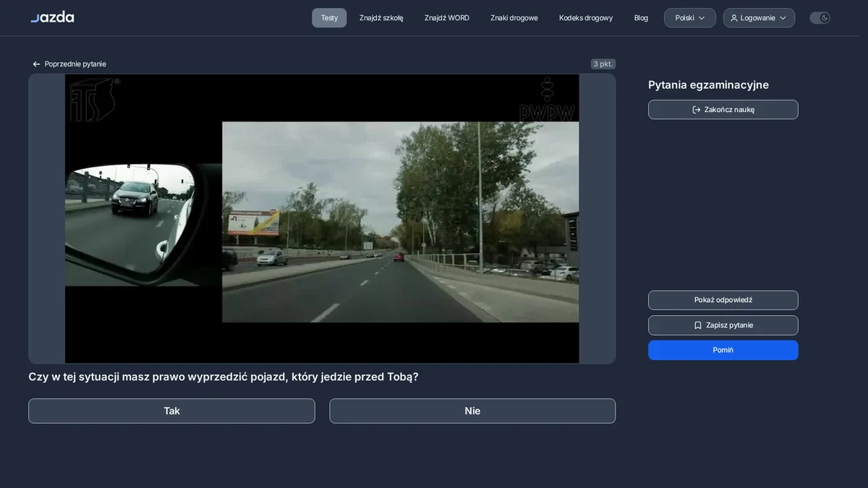The height and width of the screenshot is (488, 868).
Task: Click the exit icon in Zakończ naukę
Action: pos(697,110)
